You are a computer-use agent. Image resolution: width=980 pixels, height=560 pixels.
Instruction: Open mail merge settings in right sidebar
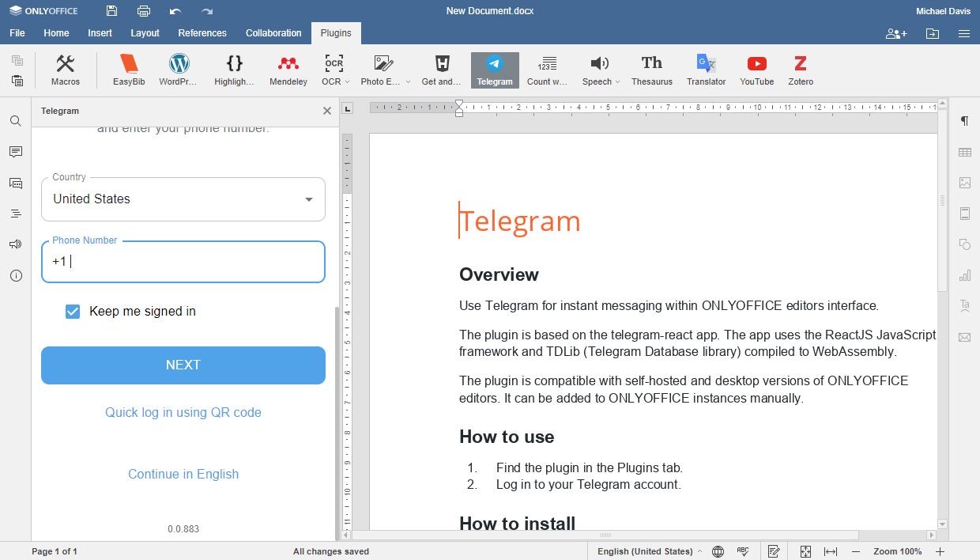tap(964, 337)
